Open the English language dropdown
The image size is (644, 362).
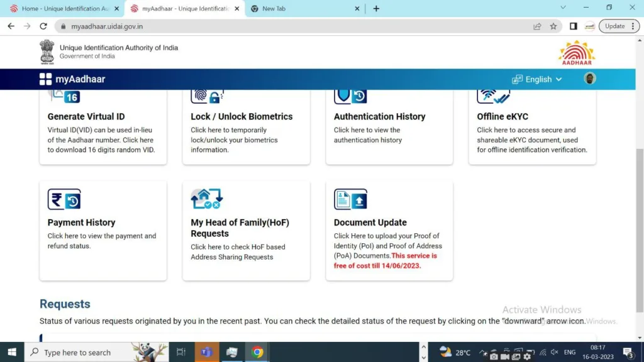tap(537, 79)
